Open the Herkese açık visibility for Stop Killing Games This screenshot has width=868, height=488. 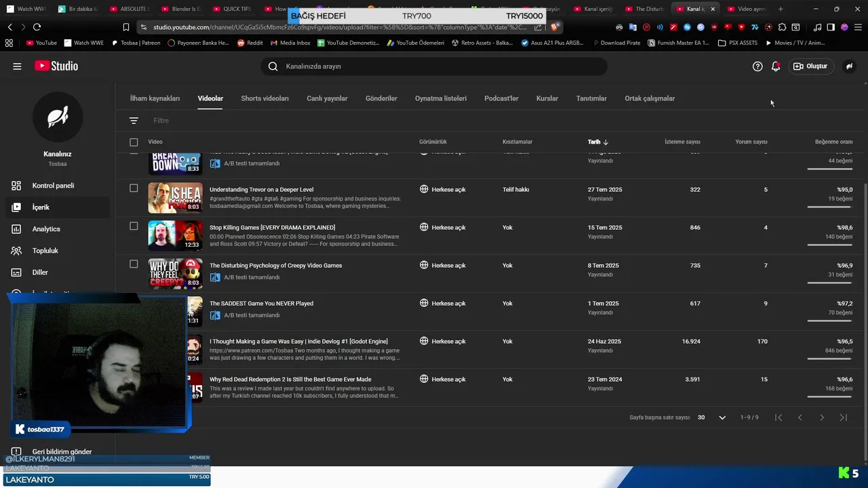443,228
